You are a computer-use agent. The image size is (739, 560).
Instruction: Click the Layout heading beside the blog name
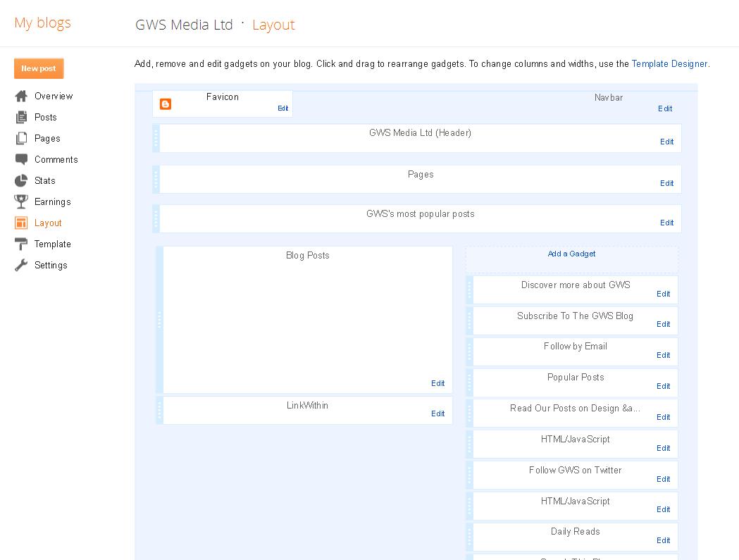tap(273, 25)
